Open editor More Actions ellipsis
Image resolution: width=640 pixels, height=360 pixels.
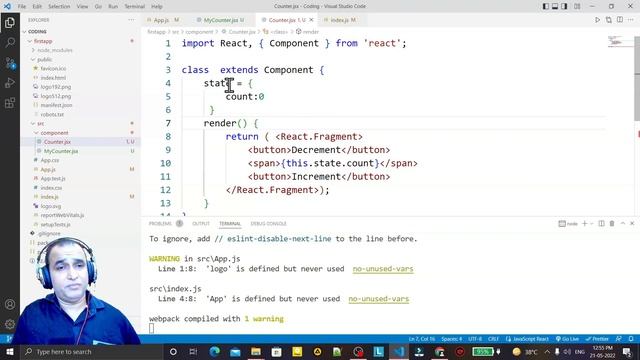[631, 20]
